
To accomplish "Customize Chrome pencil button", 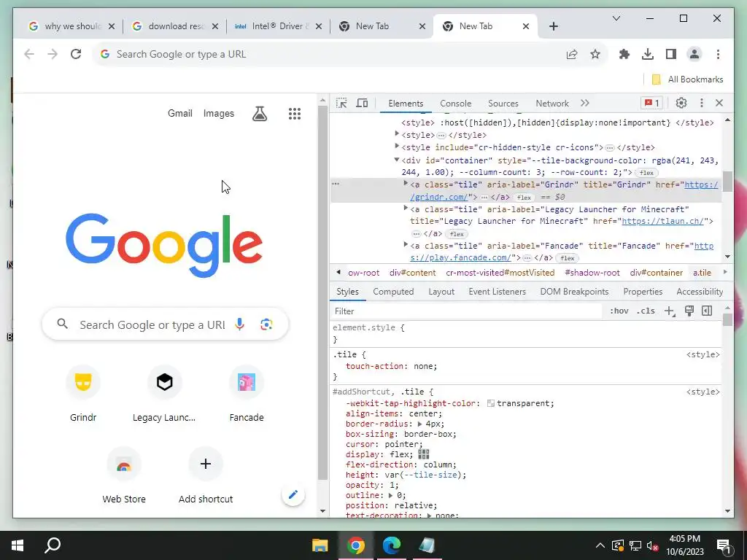I will tap(293, 494).
